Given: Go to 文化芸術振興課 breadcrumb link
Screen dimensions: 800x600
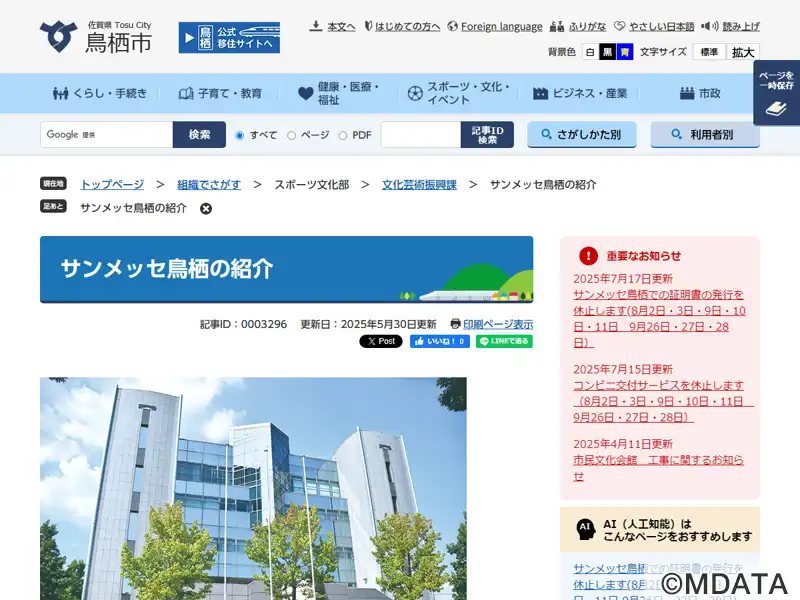Looking at the screenshot, I should point(419,185).
